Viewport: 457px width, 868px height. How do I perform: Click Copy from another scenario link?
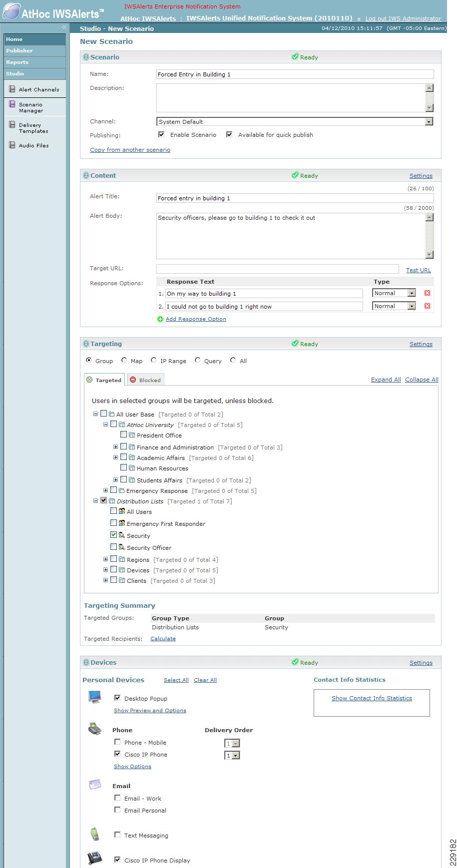click(130, 150)
